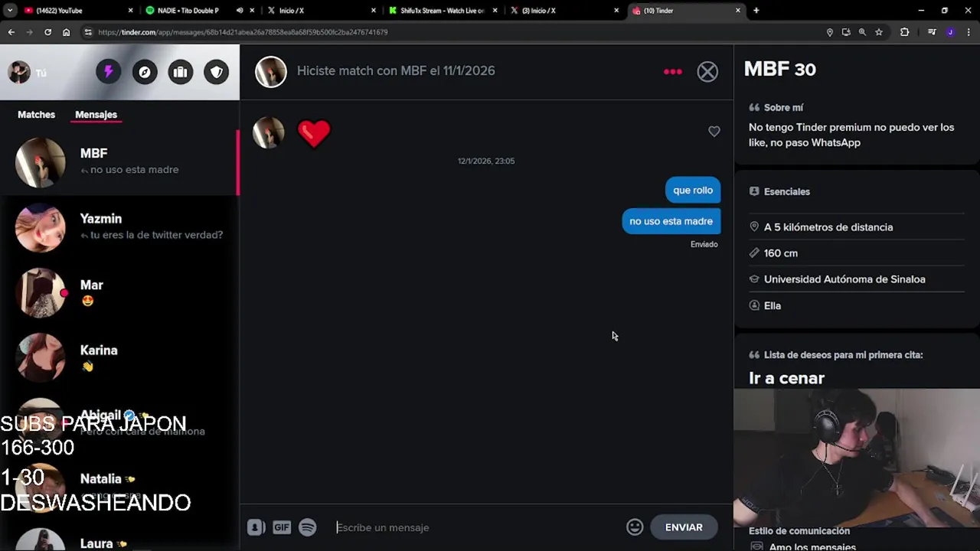Go back with the browser back arrow
980x551 pixels.
click(x=11, y=32)
